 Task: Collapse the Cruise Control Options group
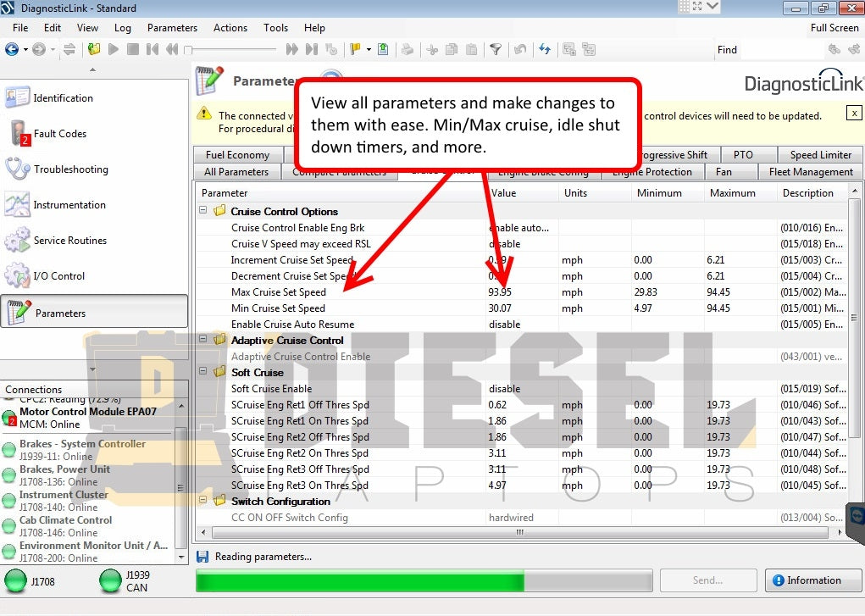point(203,210)
